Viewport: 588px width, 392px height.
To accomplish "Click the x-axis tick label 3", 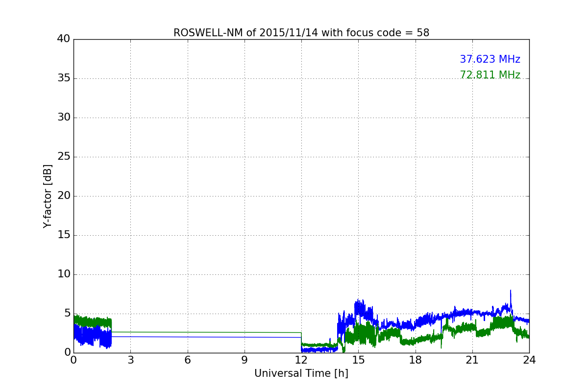I will (x=130, y=360).
